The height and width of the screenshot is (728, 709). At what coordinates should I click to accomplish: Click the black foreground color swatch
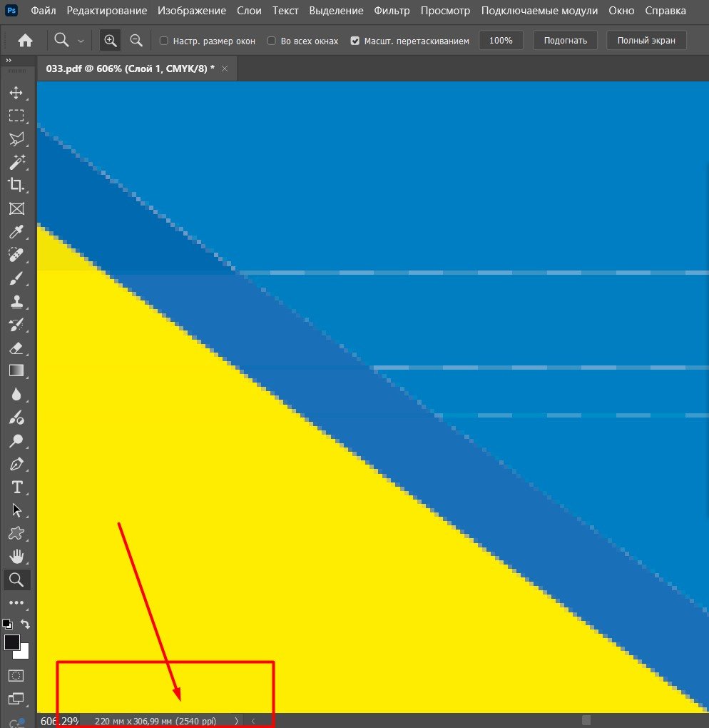click(11, 642)
